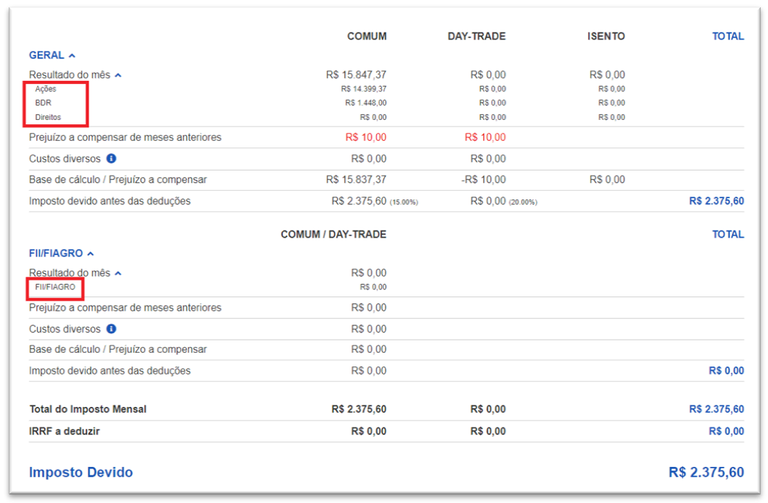Image resolution: width=768 pixels, height=503 pixels.
Task: Click the COMUM / DAY-TRADE column header
Action: pyautogui.click(x=334, y=235)
